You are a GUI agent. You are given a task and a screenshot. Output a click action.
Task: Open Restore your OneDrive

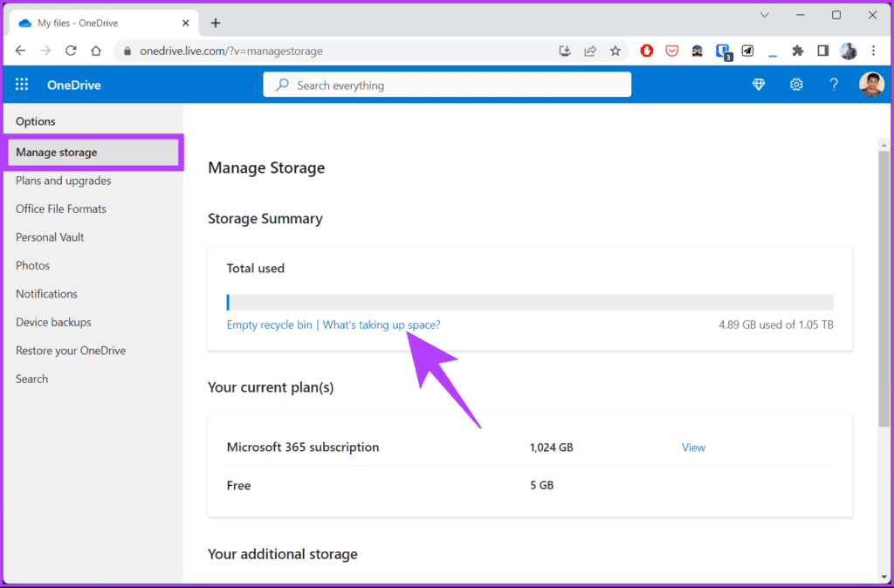[x=71, y=351]
